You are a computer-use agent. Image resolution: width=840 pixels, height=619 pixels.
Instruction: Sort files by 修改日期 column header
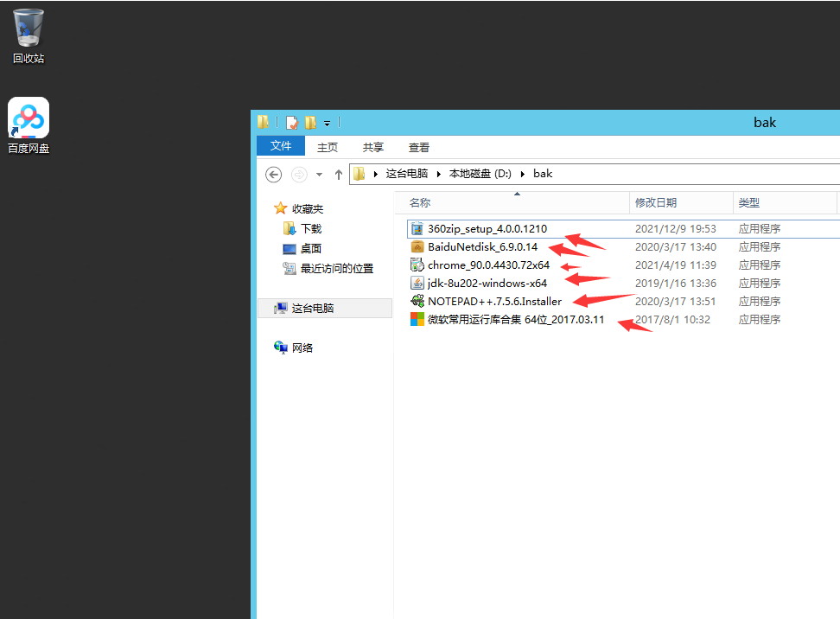(656, 202)
